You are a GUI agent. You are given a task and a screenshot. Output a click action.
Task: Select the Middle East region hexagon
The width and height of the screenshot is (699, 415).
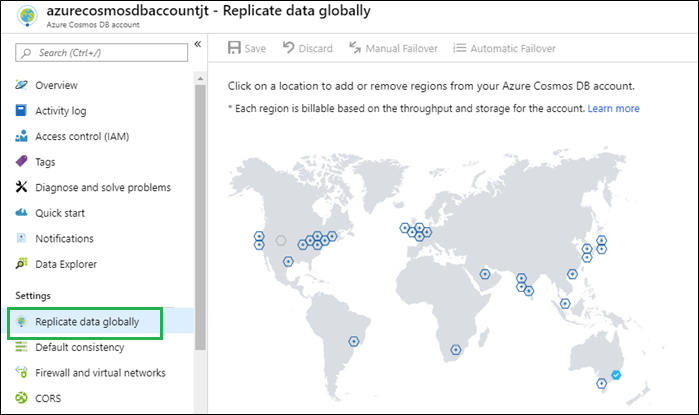485,274
